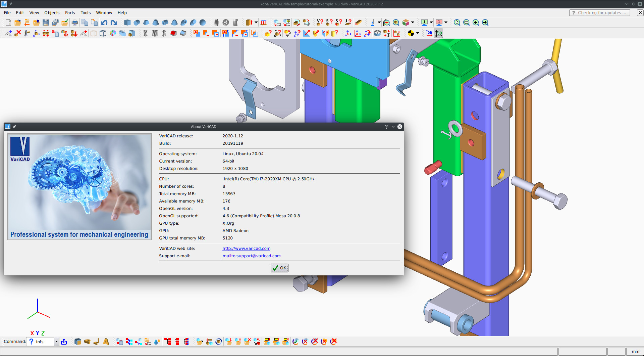
Task: Expand the extrude profile dropdown arrow
Action: pos(256,23)
